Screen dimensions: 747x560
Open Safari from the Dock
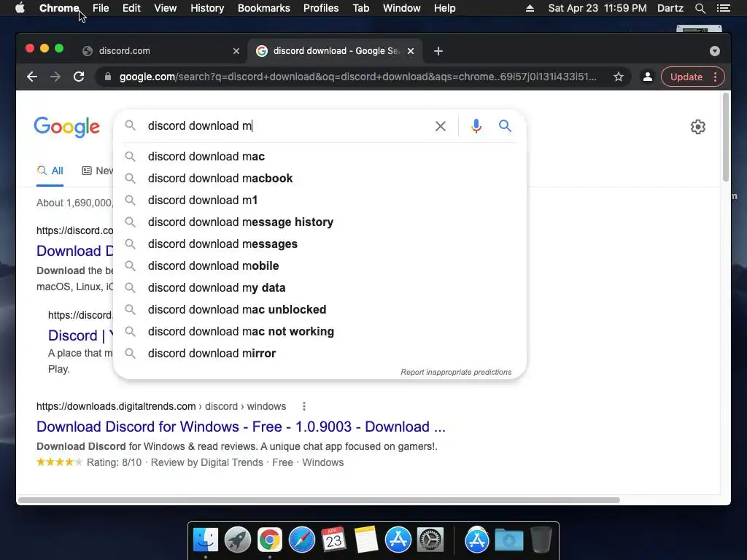coord(301,540)
